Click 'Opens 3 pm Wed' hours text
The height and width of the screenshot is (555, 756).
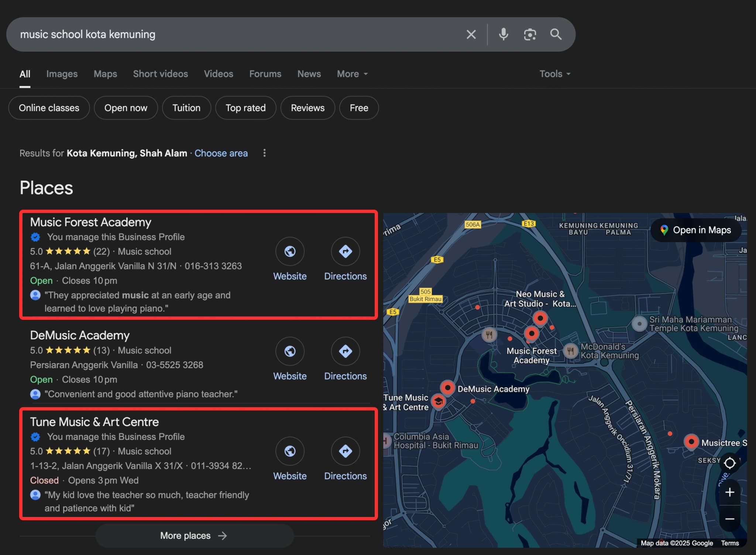tap(103, 480)
